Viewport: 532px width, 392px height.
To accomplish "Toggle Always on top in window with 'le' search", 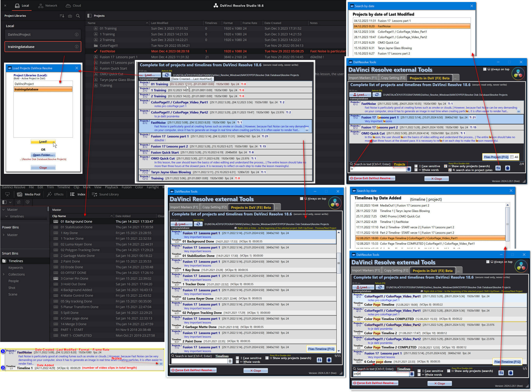I will [x=484, y=69].
